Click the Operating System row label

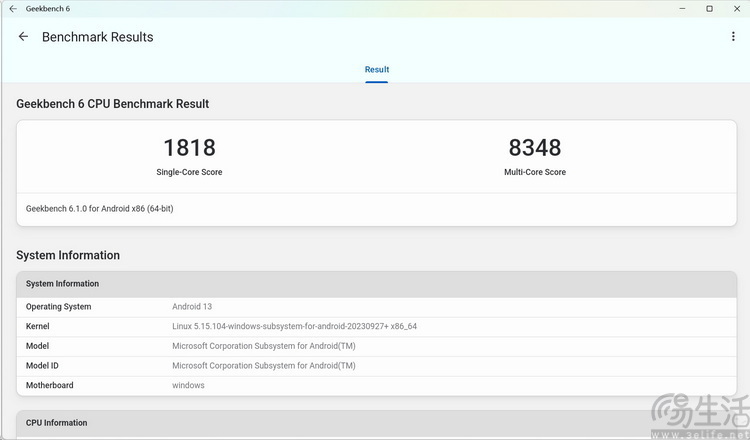tap(58, 307)
